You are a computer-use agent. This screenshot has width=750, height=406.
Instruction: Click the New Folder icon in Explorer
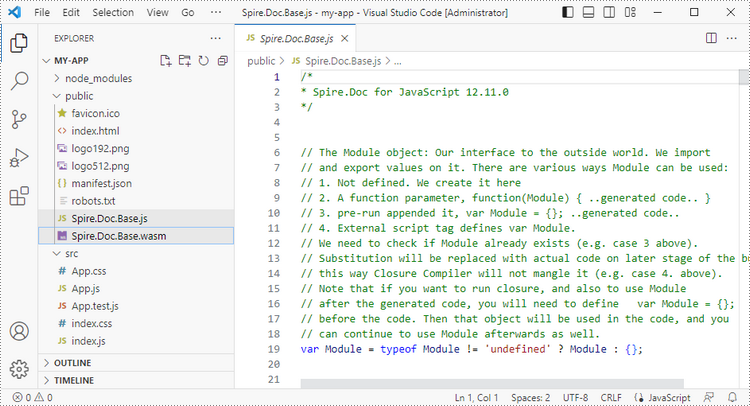pyautogui.click(x=183, y=60)
